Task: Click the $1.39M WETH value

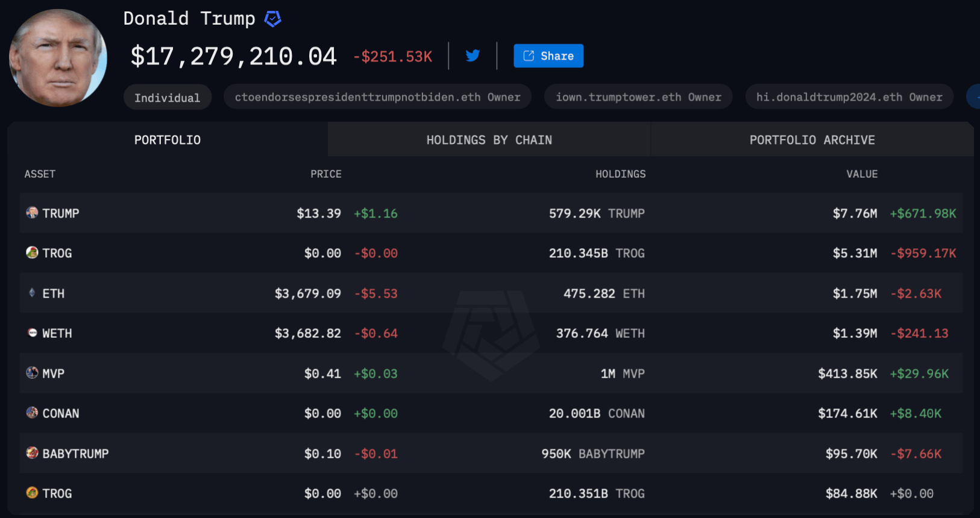Action: [855, 333]
